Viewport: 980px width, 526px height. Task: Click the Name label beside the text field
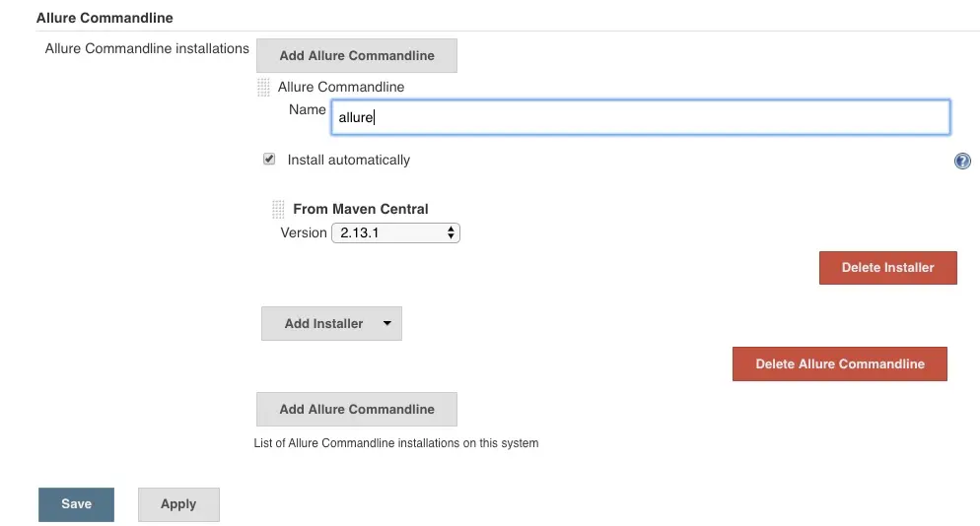point(307,109)
